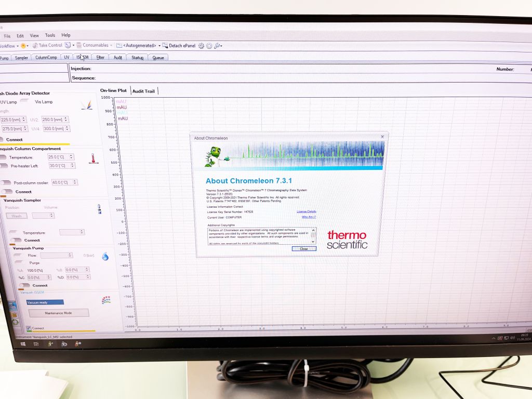Viewport: 532px width, 399px height.
Task: Increase the UV2 wavelength with its stepper
Action: [x=66, y=118]
